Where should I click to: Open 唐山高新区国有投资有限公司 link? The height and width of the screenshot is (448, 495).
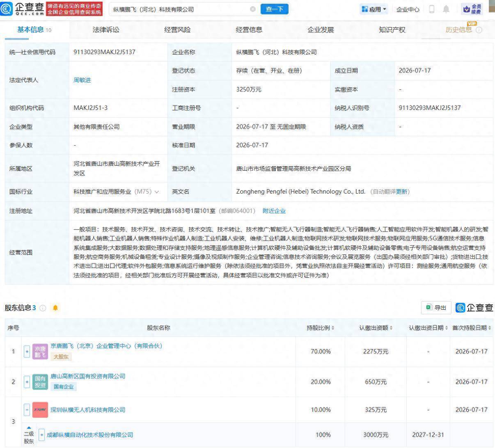[88, 376]
